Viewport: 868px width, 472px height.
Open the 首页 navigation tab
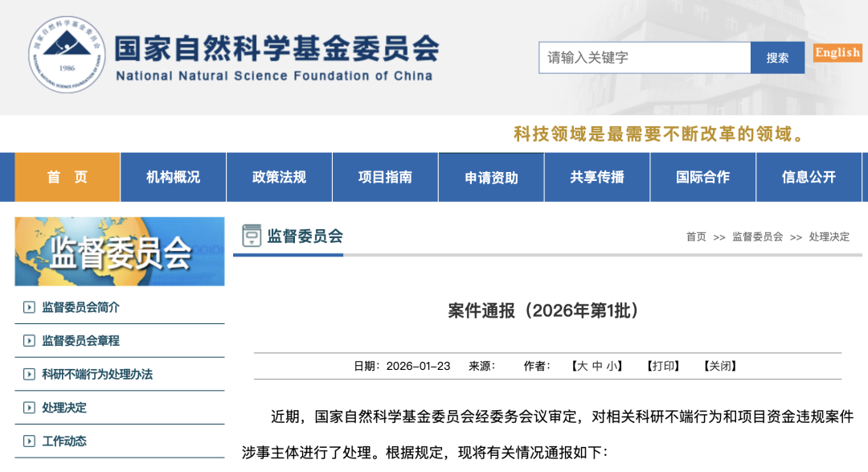[x=68, y=177]
